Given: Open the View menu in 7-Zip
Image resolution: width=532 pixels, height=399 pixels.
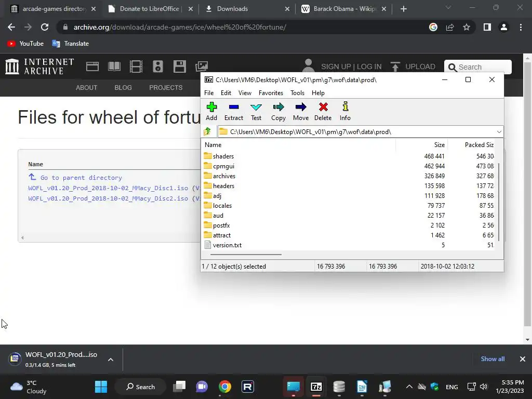Looking at the screenshot, I should [245, 93].
